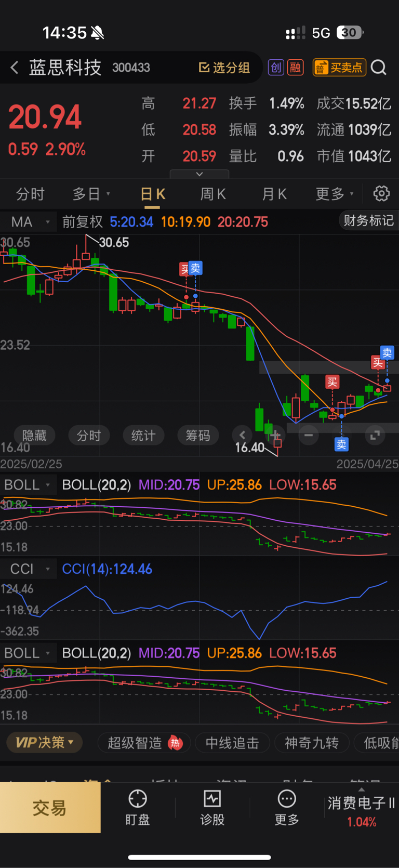
Task: Tap CCI(14):124.46 reading
Action: (107, 569)
